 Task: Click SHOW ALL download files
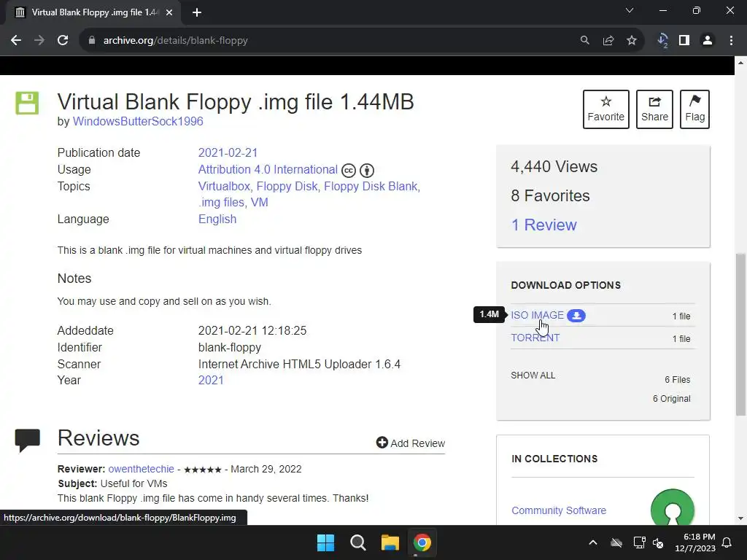(533, 376)
